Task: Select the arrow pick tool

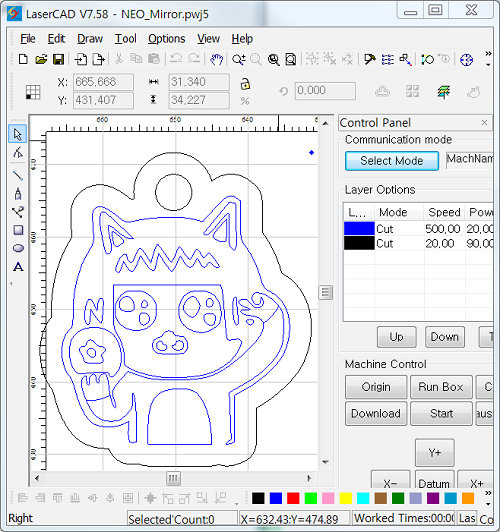Action: click(18, 134)
